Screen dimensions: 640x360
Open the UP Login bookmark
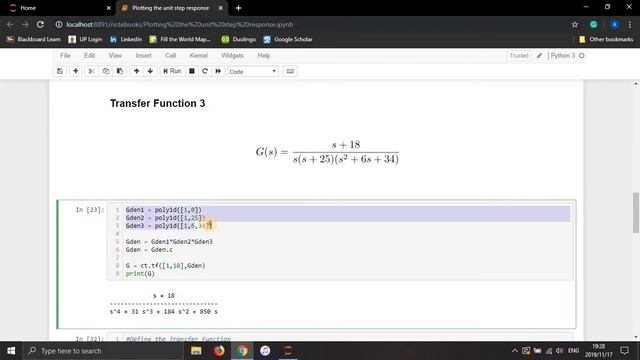(x=85, y=39)
